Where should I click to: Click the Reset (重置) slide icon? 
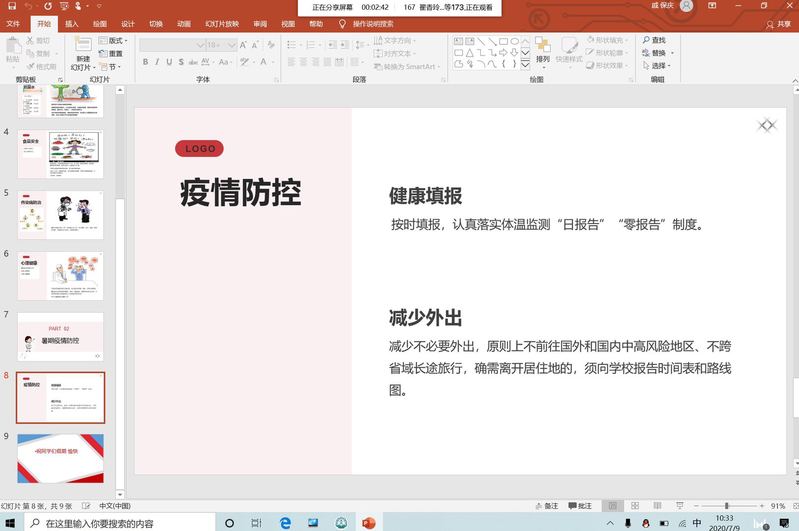(111, 54)
